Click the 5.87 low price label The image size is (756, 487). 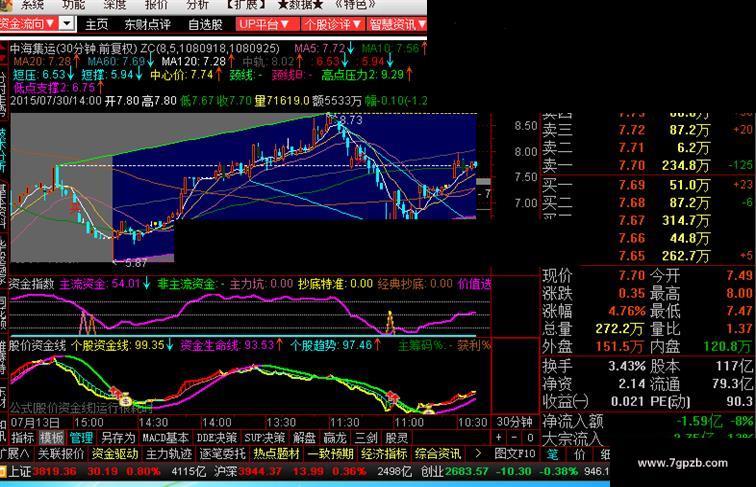click(135, 263)
